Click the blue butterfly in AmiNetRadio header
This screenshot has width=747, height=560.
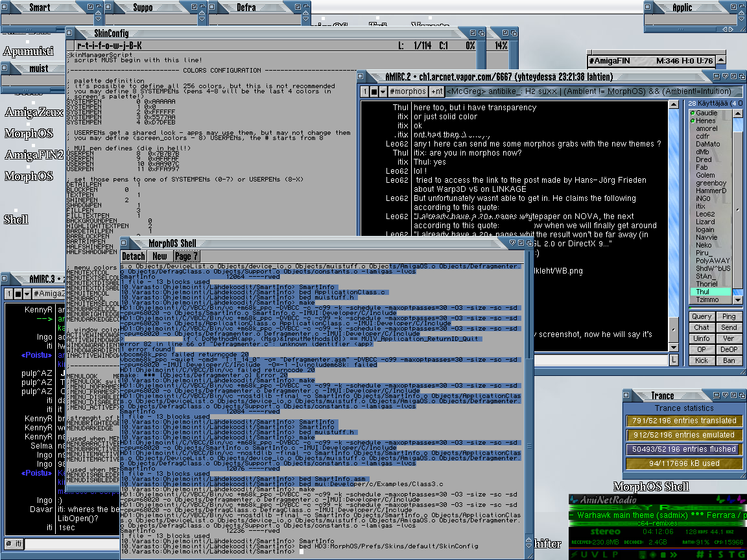click(731, 499)
